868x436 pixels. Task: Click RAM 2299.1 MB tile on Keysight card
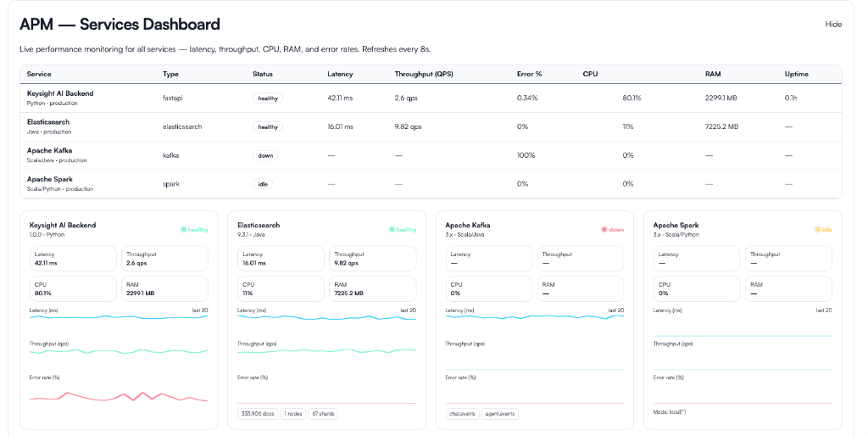pos(165,288)
